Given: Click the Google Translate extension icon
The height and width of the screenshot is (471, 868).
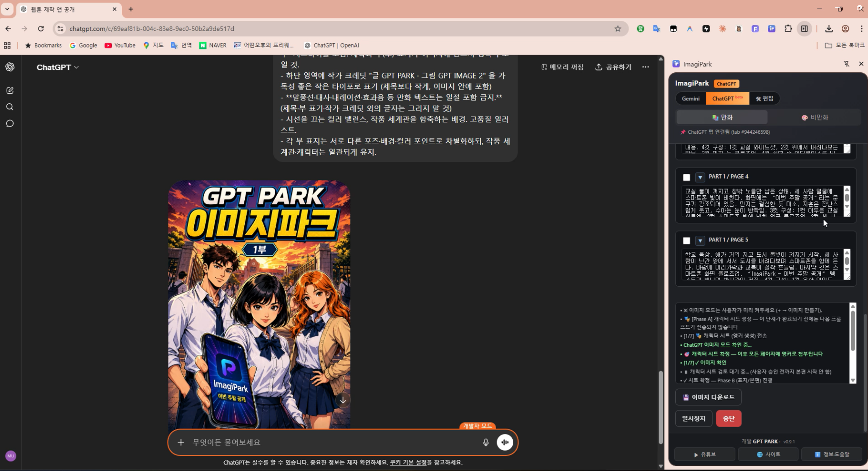Looking at the screenshot, I should [x=657, y=29].
